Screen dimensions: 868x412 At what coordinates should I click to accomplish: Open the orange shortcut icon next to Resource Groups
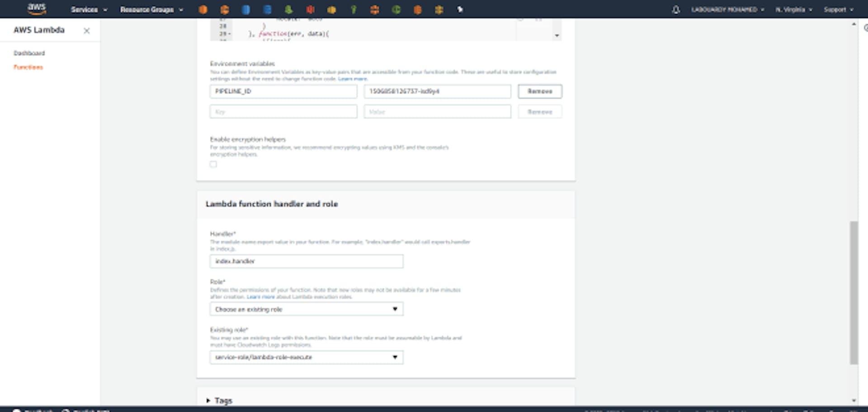[203, 9]
